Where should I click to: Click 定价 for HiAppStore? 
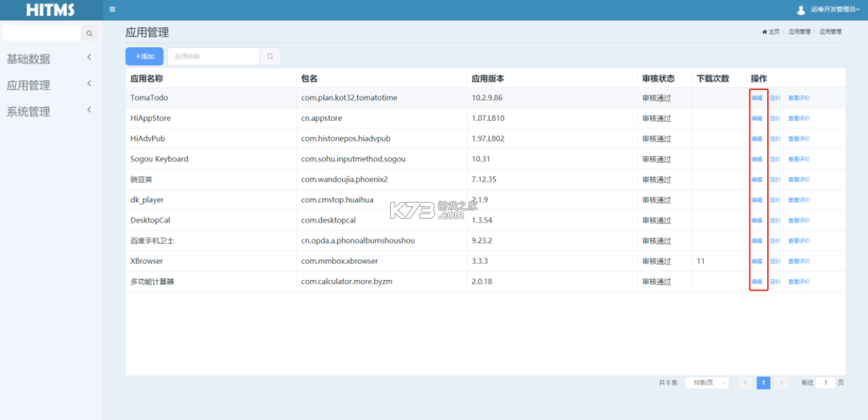pyautogui.click(x=775, y=119)
